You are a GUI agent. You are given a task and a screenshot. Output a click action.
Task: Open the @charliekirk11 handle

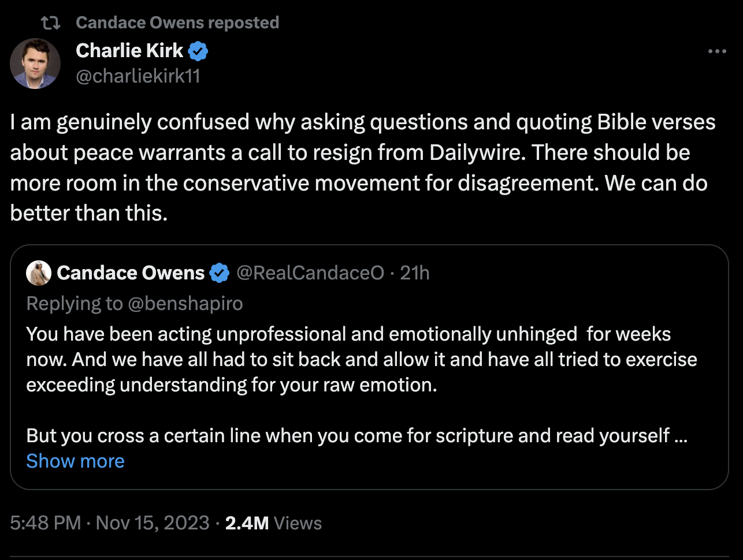(x=138, y=76)
